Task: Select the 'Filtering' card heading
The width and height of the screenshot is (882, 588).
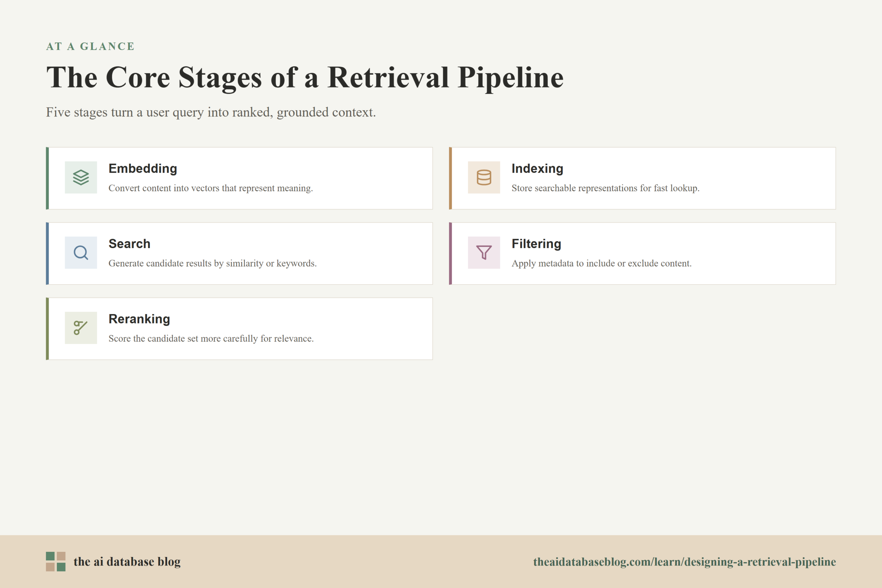Action: pos(536,244)
